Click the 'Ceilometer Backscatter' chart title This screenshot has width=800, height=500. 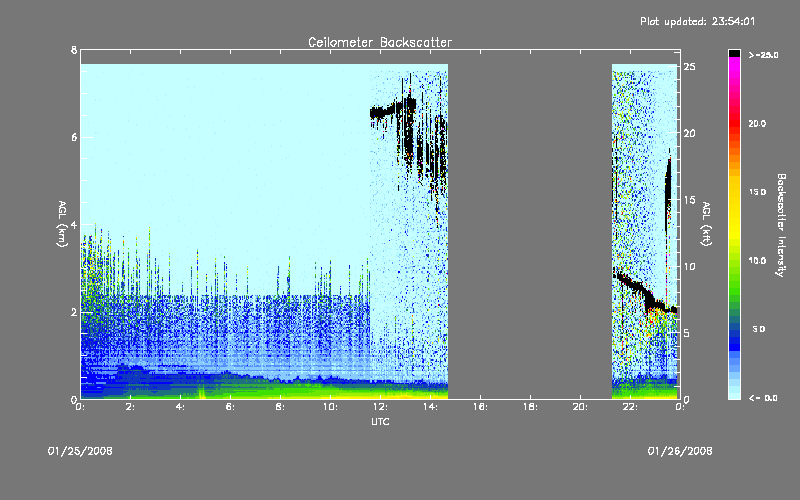(x=380, y=42)
